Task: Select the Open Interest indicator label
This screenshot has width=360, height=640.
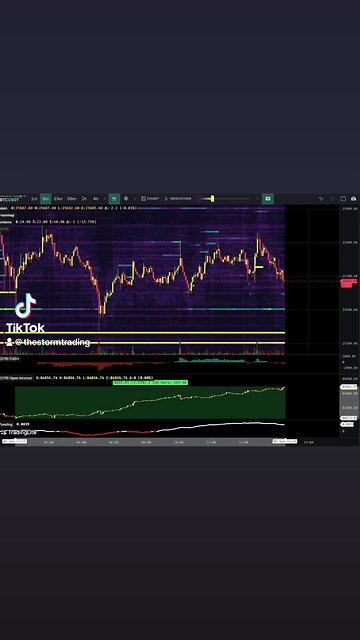Action: (x=17, y=378)
